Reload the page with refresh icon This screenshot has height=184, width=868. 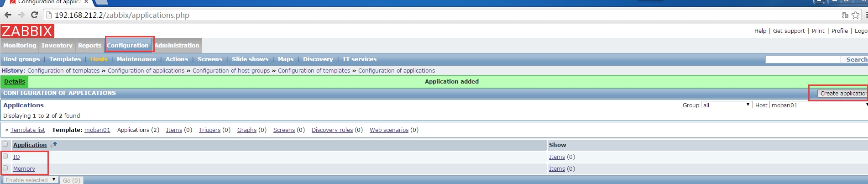(34, 15)
